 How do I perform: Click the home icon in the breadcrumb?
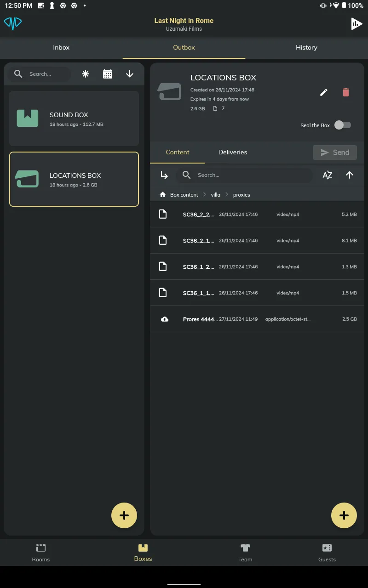click(x=162, y=195)
